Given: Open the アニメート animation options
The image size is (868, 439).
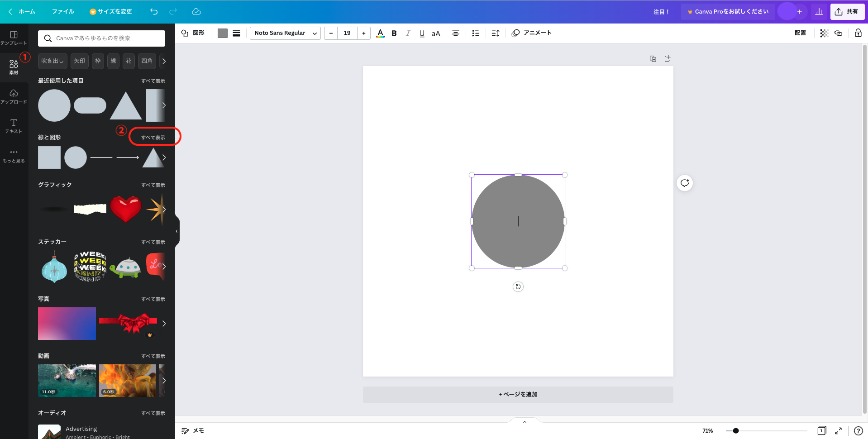Looking at the screenshot, I should pyautogui.click(x=532, y=33).
